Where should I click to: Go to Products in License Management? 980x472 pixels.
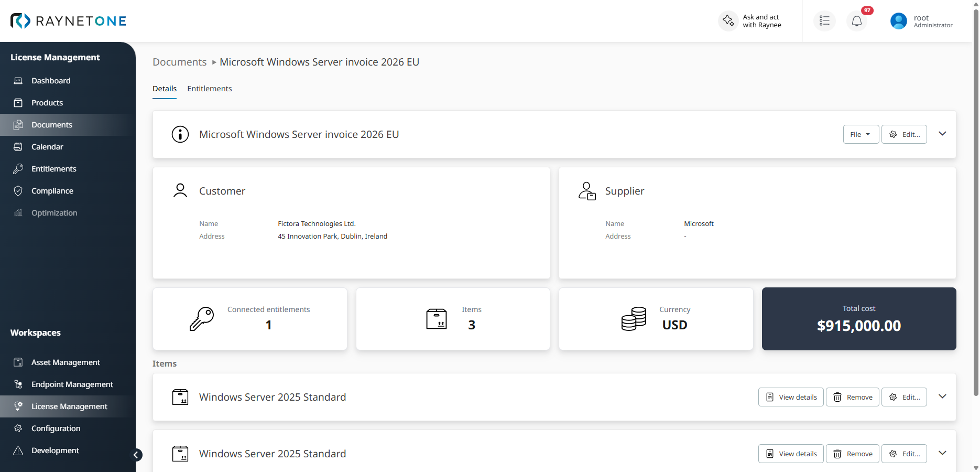point(68,103)
